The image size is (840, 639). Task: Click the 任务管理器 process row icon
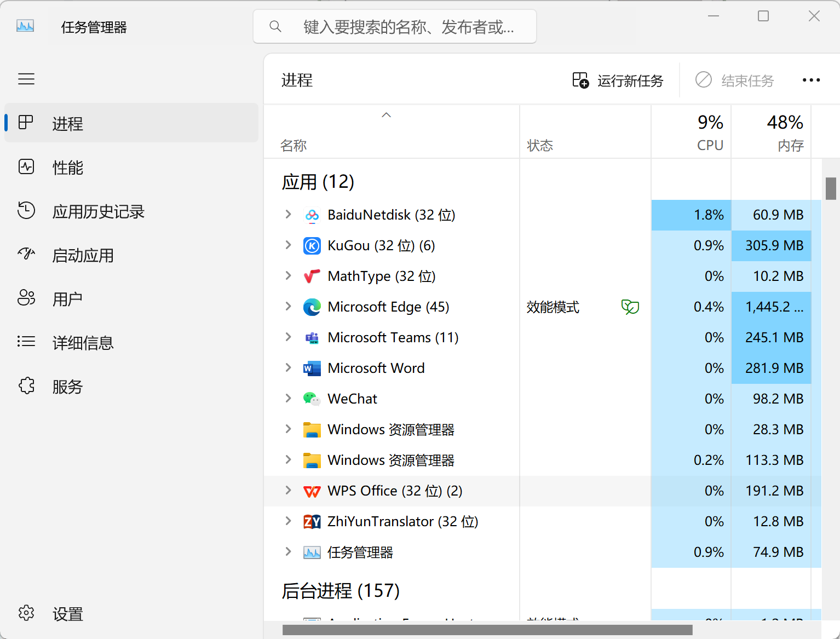point(312,552)
